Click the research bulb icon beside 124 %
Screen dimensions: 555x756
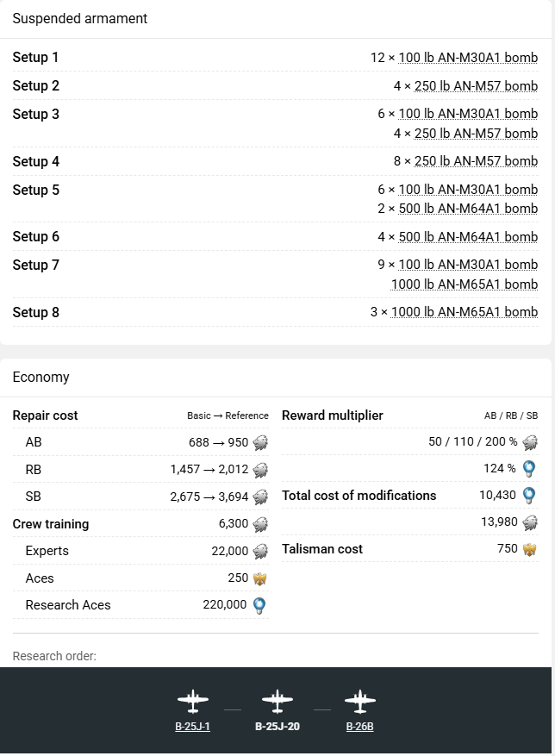click(529, 469)
